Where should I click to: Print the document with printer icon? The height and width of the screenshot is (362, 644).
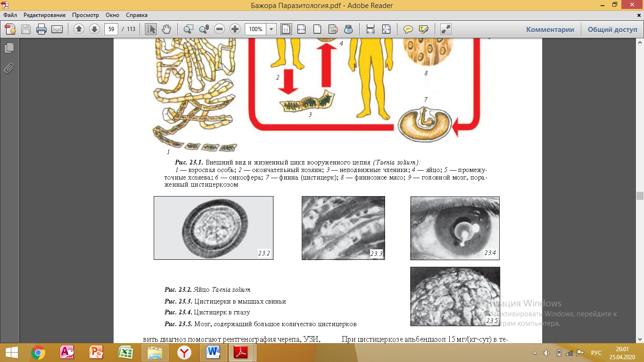pyautogui.click(x=41, y=29)
